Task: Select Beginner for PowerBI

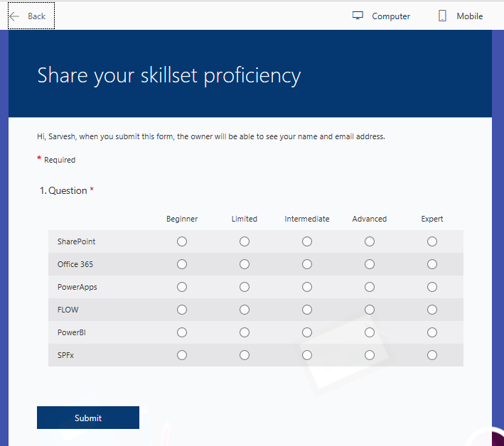Action: click(x=182, y=332)
